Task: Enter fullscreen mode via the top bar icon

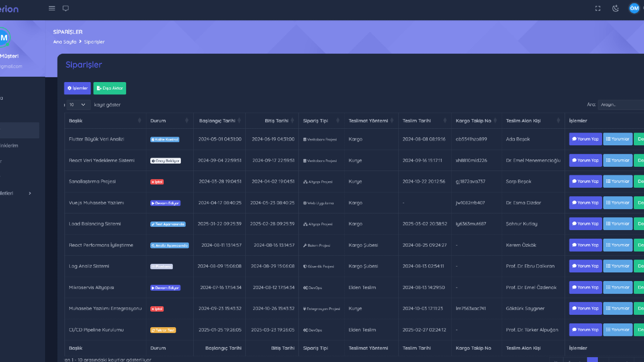Action: pos(598,8)
